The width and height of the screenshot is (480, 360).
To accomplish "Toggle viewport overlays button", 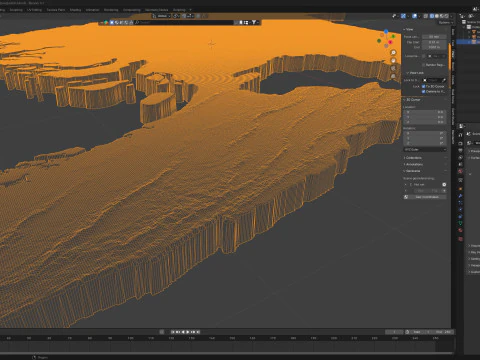I will point(415,16).
